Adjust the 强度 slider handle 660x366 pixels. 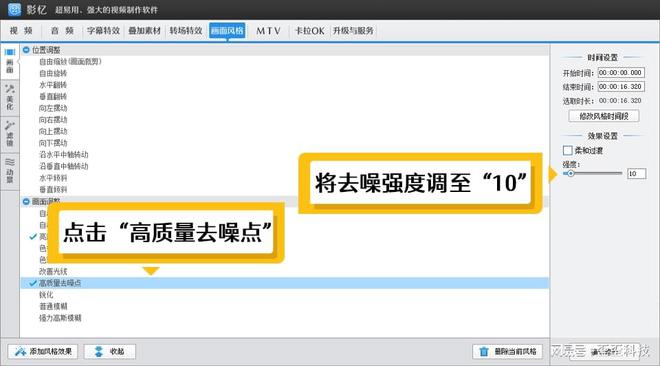click(x=571, y=173)
